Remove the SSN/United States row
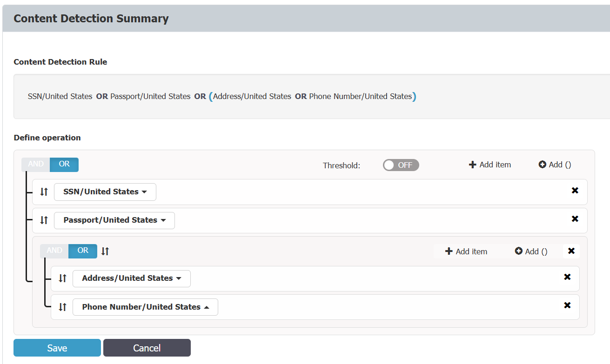Image resolution: width=610 pixels, height=364 pixels. [x=575, y=191]
